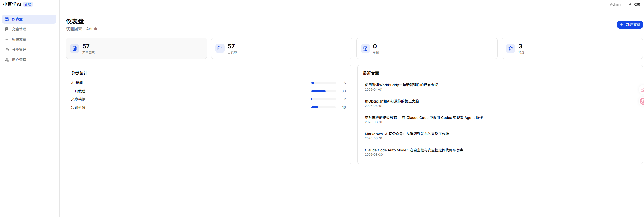Click the folder icon for 分类管理
Image resolution: width=644 pixels, height=217 pixels.
7,50
